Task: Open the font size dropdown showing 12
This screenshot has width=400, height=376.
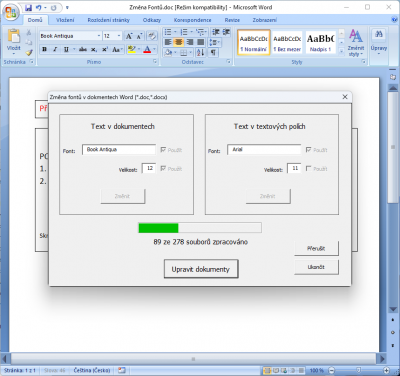Action: coord(119,36)
